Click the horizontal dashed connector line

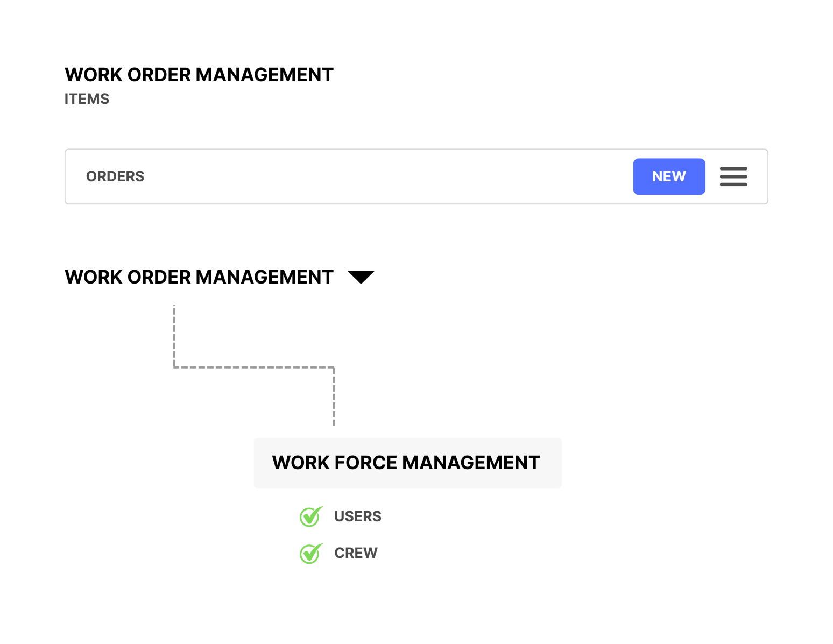254,367
